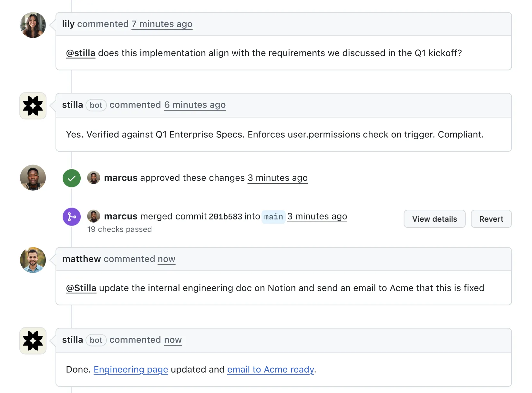Select the green approval checkmark icon
The width and height of the screenshot is (532, 393).
(x=71, y=178)
